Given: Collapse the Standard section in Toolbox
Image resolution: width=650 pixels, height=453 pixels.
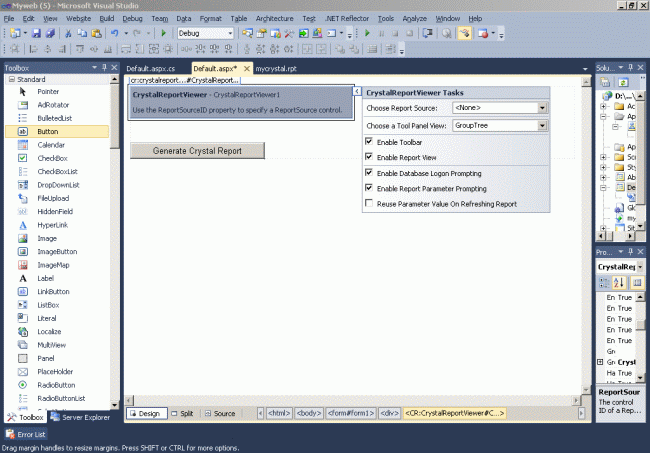Looking at the screenshot, I should [12, 79].
